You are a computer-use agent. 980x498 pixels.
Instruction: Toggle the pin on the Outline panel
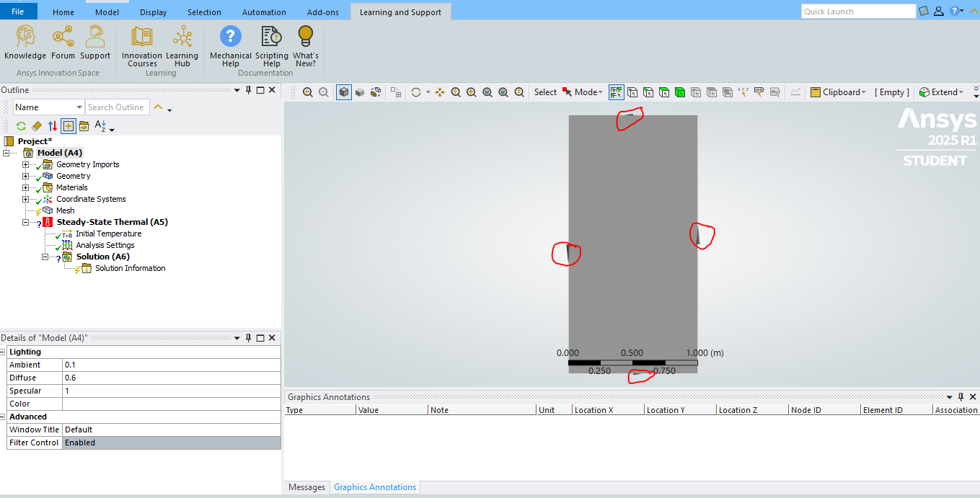tap(248, 90)
